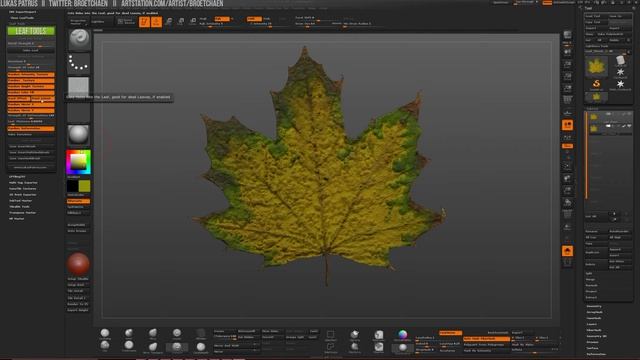Select the olive main color swatch
This screenshot has height=360, width=640.
pyautogui.click(x=84, y=186)
